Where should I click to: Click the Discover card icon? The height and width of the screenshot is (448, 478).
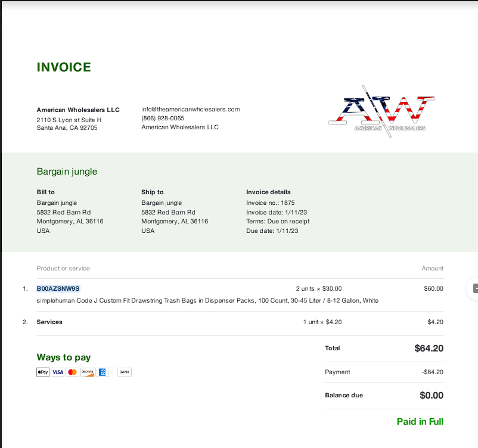coord(87,372)
